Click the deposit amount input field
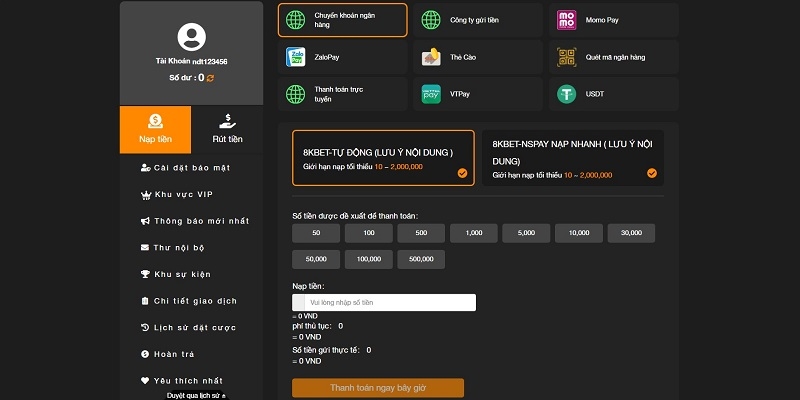 click(x=389, y=302)
